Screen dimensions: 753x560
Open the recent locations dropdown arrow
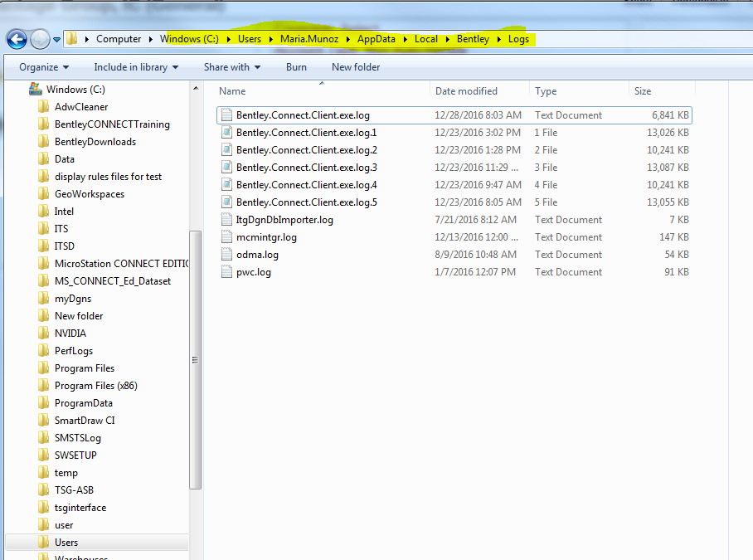pyautogui.click(x=56, y=39)
